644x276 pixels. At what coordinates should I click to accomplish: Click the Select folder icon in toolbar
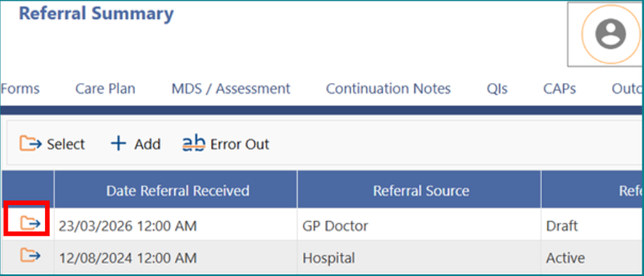click(x=30, y=143)
